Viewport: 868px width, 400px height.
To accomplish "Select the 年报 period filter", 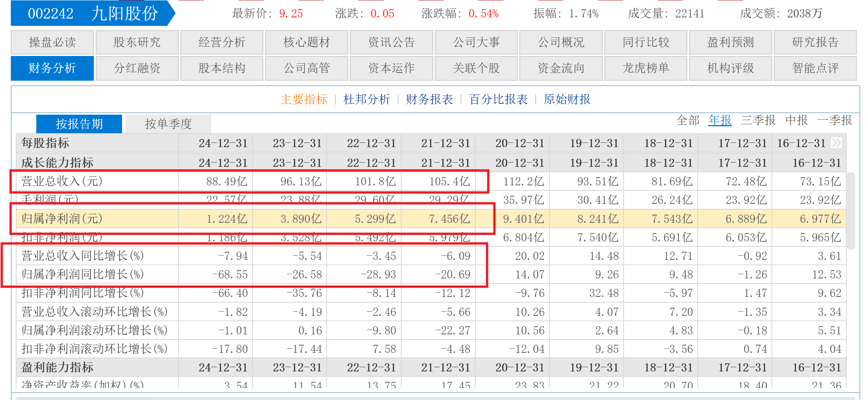I will coord(720,120).
